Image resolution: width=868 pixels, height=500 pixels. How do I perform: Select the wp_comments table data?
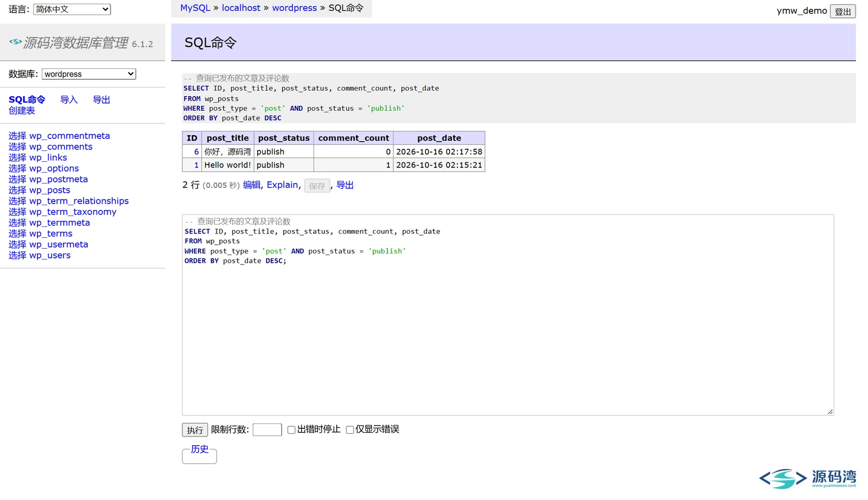click(17, 147)
